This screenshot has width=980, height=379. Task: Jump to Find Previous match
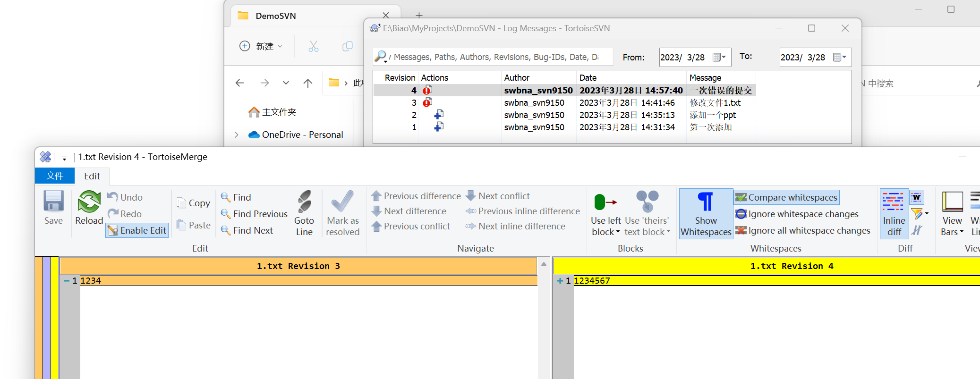point(254,214)
